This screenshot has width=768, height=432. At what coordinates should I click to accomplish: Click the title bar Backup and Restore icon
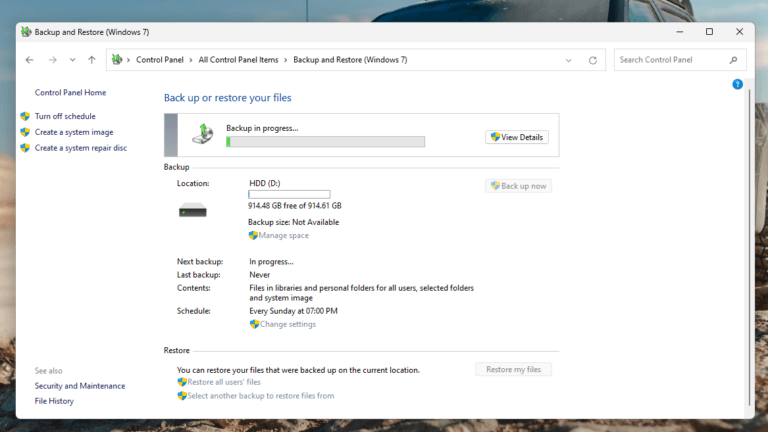tap(26, 32)
